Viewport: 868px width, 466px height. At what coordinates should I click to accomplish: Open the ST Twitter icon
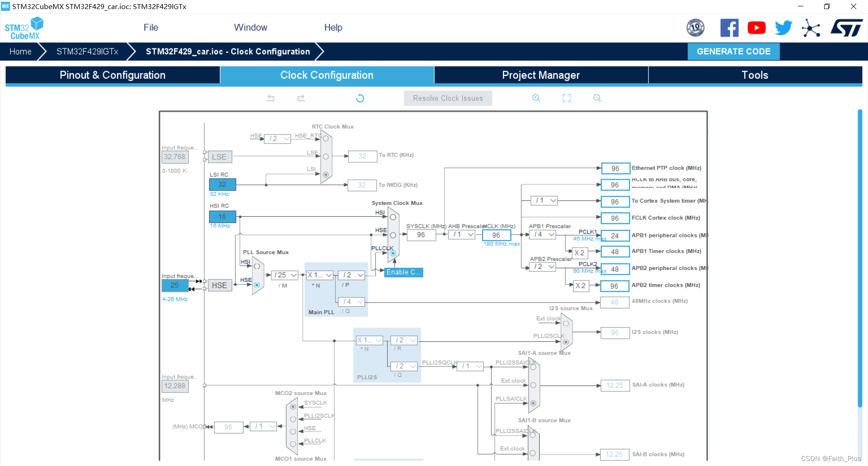coord(783,28)
